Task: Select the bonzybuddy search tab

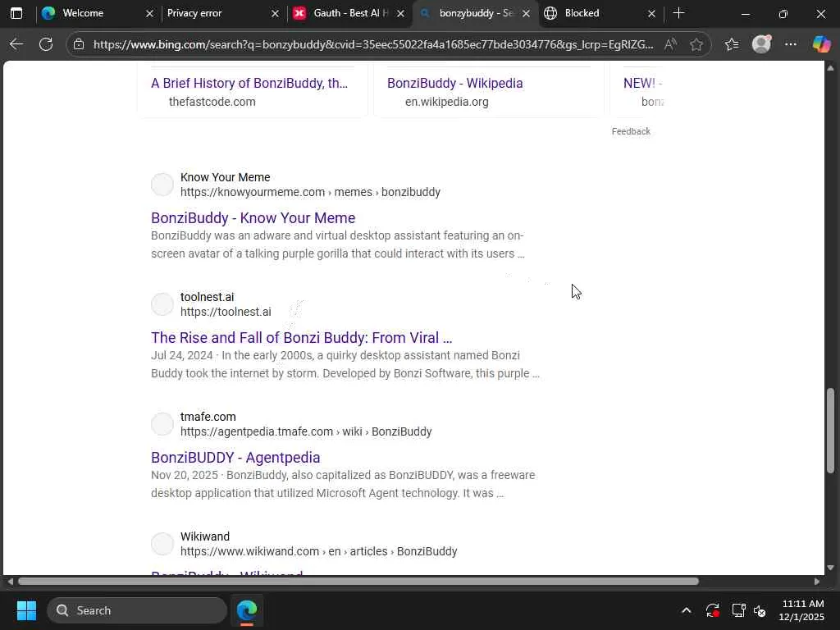Action: pyautogui.click(x=476, y=13)
